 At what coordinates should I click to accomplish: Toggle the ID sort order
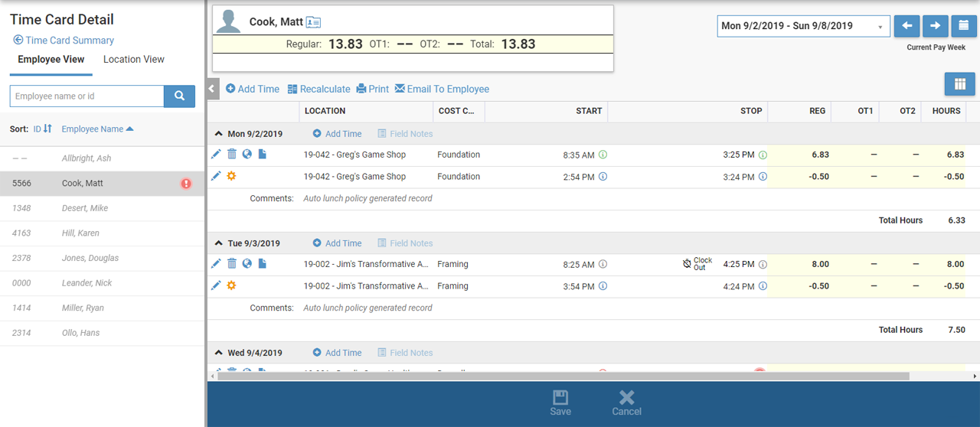[x=42, y=129]
